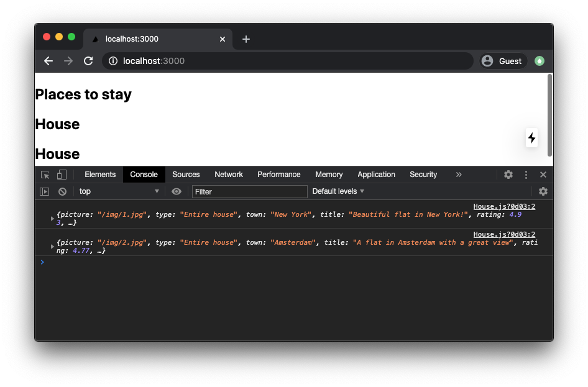
Task: Toggle the device toolbar icon
Action: tap(62, 175)
